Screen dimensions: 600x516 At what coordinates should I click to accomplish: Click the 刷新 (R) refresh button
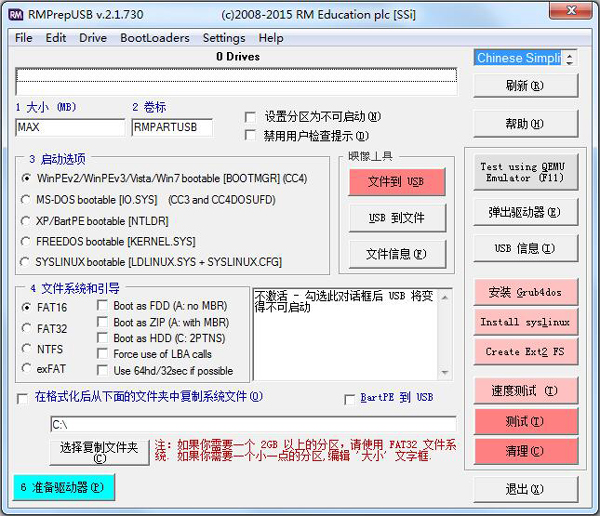[x=525, y=85]
